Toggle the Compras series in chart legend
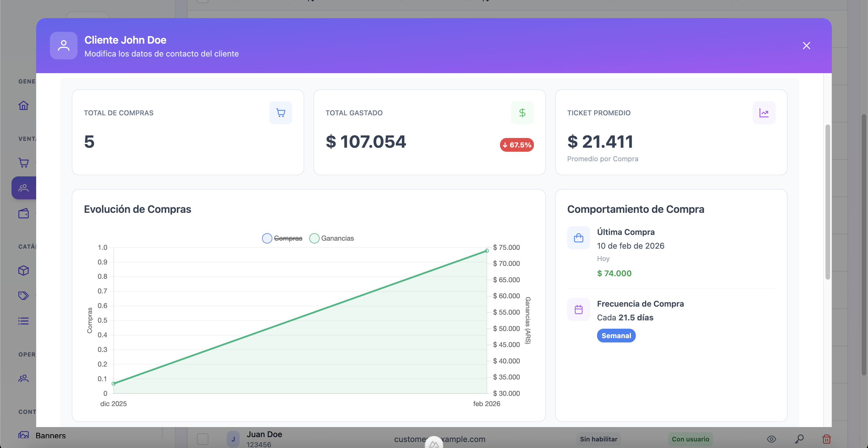868x448 pixels. coord(282,238)
